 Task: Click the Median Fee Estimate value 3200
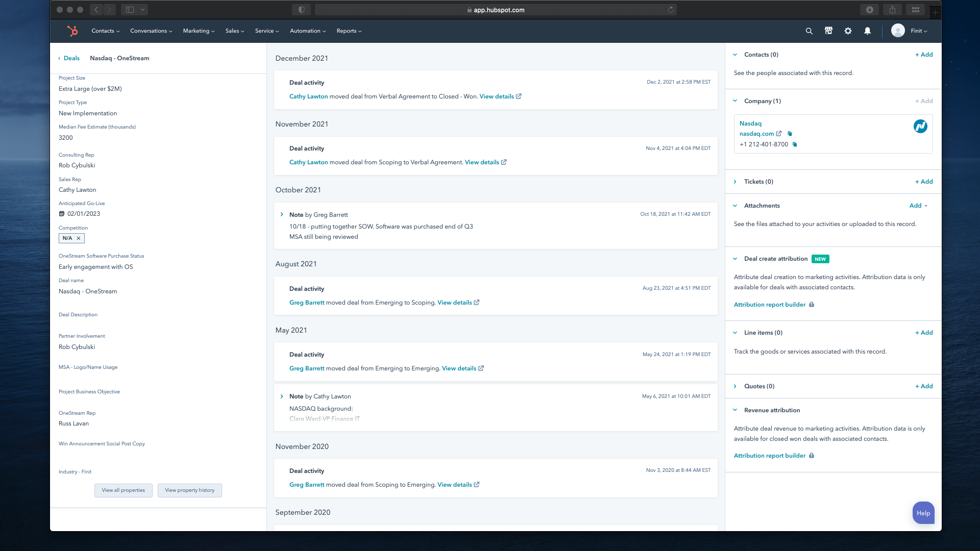point(66,138)
